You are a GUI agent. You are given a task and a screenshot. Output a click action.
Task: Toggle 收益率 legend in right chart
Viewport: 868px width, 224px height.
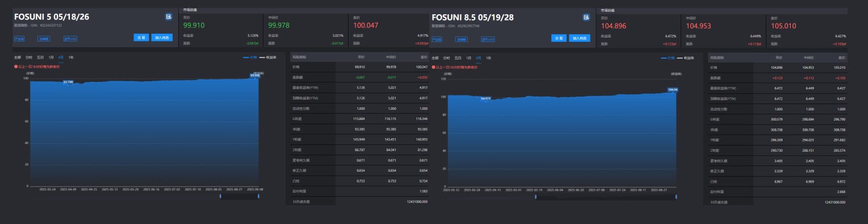686,58
